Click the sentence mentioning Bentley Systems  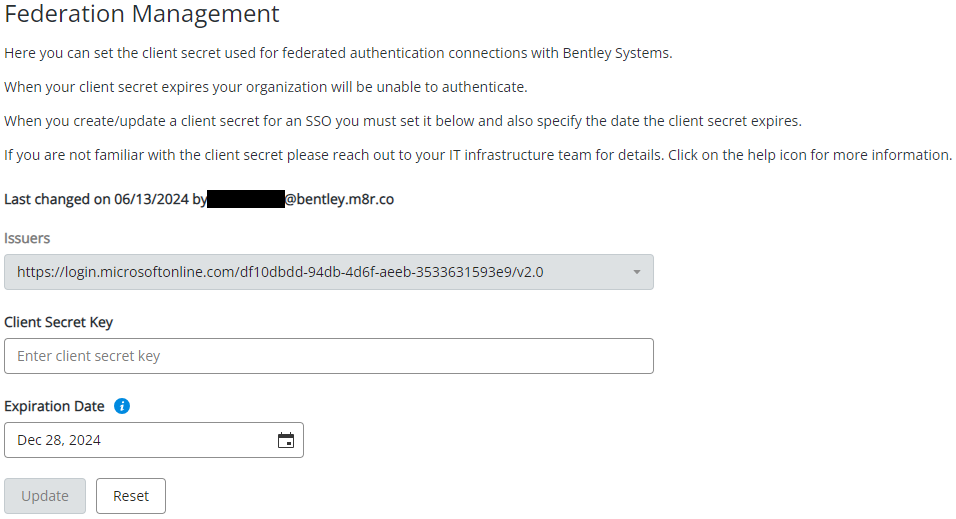click(x=338, y=53)
